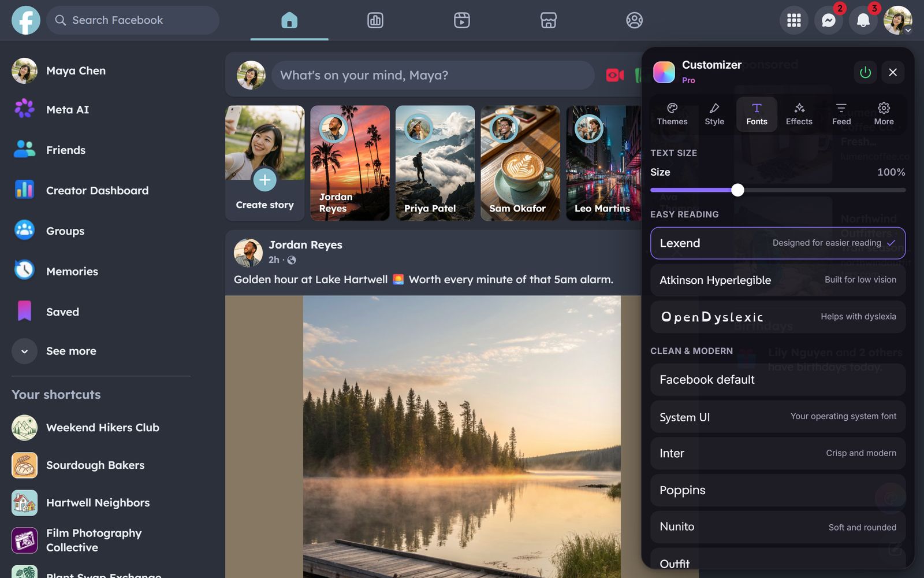Open the More tab in Customizer
The width and height of the screenshot is (924, 578).
(x=884, y=114)
